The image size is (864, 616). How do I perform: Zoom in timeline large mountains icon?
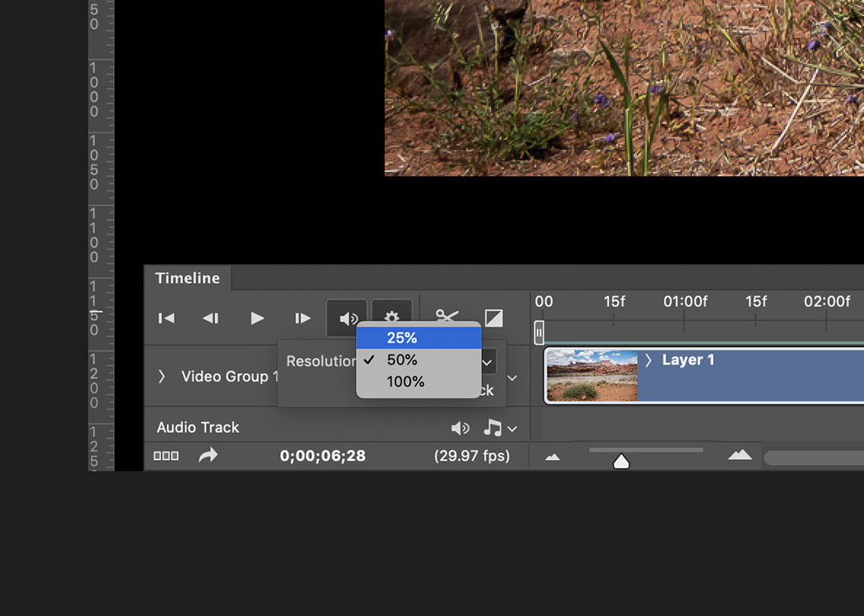point(739,455)
